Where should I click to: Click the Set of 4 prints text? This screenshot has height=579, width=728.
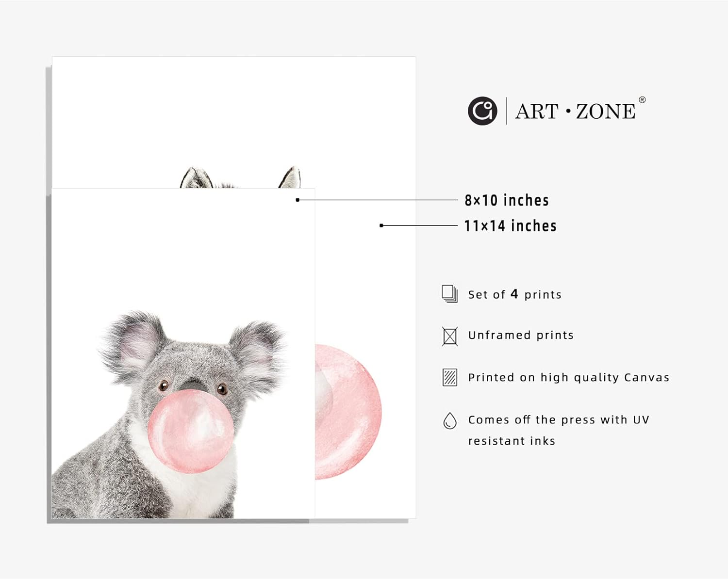pos(514,294)
